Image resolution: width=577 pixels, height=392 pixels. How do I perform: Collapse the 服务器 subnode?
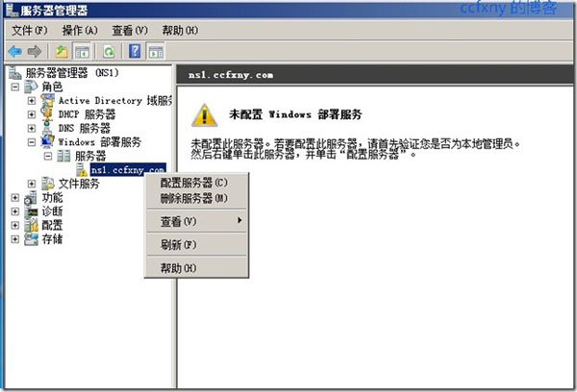click(x=48, y=157)
